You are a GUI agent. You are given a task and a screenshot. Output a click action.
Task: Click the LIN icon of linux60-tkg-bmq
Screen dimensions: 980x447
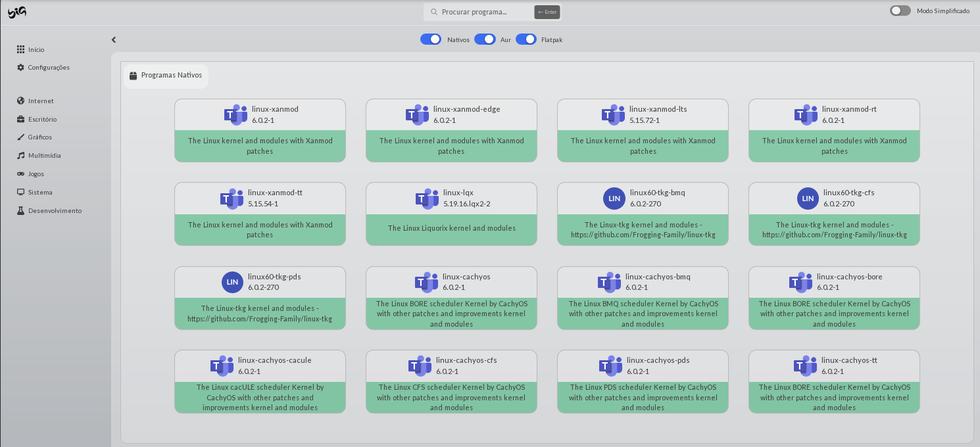point(614,199)
